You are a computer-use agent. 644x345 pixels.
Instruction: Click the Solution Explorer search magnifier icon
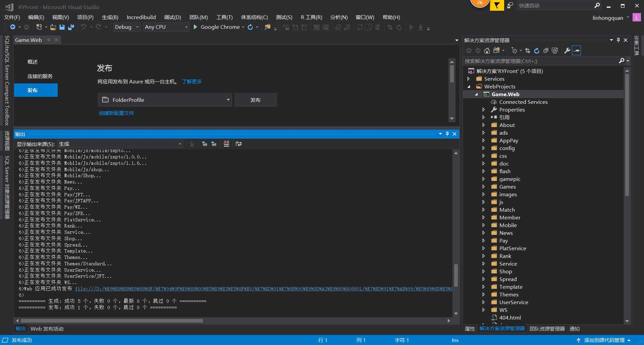(622, 61)
